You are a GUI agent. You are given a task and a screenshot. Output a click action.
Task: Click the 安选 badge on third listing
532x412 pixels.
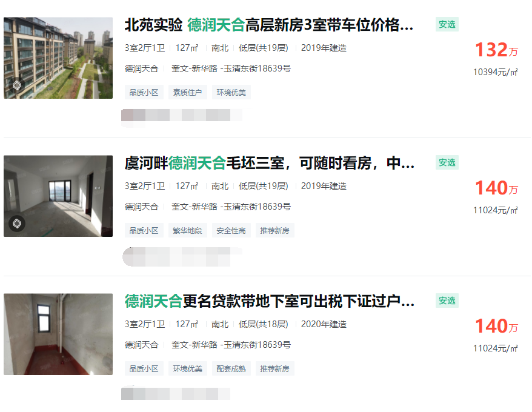447,301
